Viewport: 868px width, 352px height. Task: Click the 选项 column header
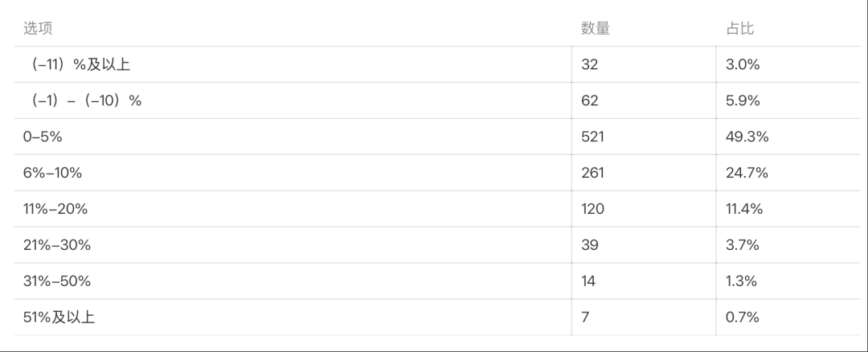pyautogui.click(x=38, y=29)
